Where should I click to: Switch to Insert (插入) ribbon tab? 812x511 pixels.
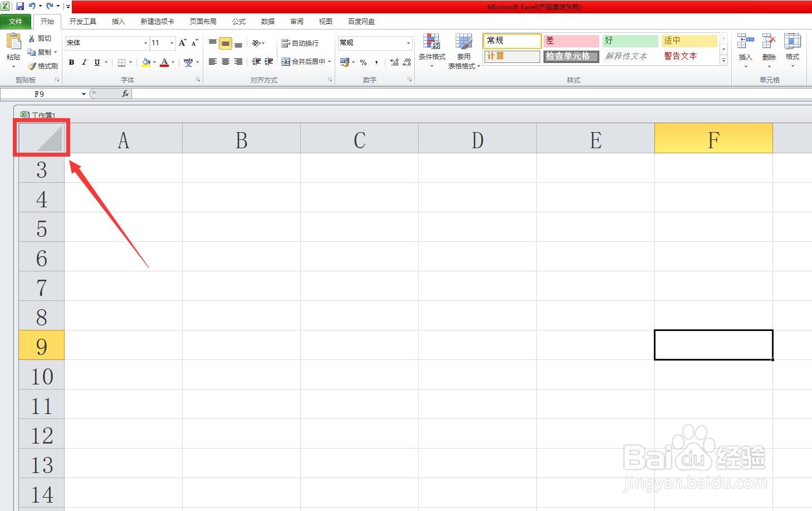118,21
